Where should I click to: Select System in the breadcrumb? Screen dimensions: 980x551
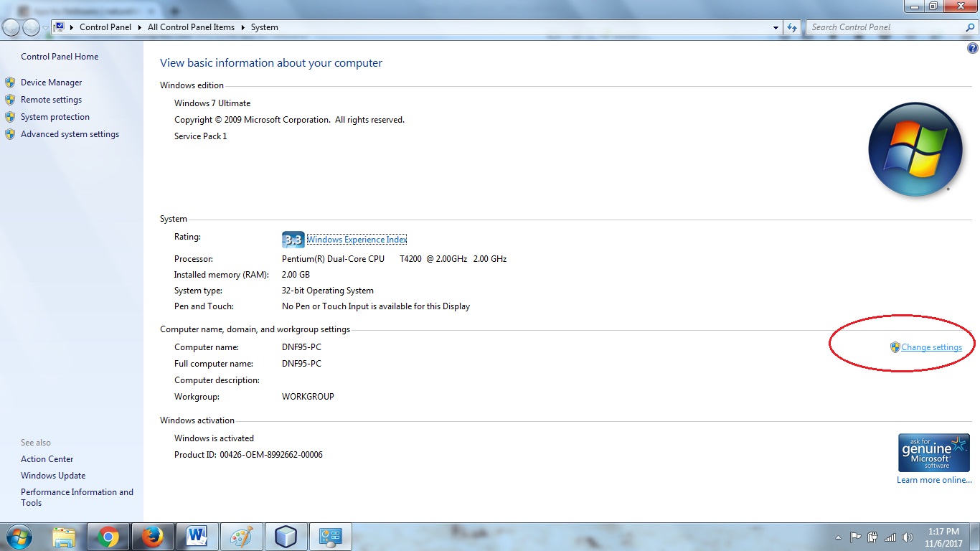click(x=264, y=27)
